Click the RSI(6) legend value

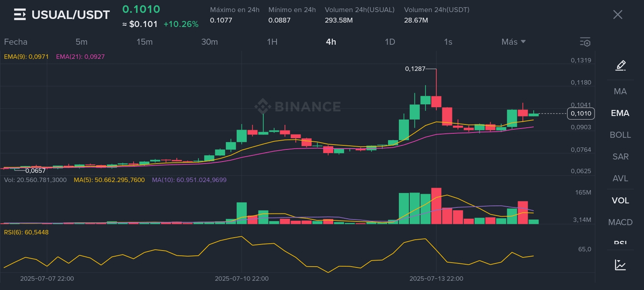point(26,232)
